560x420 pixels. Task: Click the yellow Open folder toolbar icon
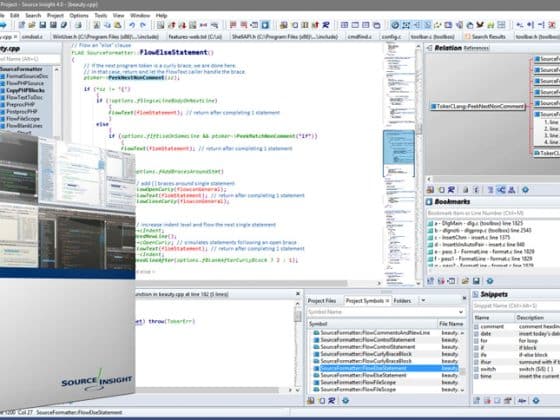(x=32, y=25)
